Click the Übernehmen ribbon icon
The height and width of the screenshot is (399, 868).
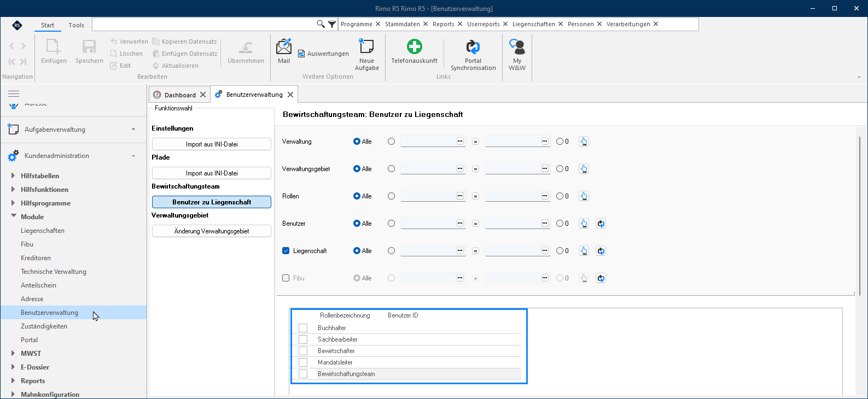pos(246,48)
